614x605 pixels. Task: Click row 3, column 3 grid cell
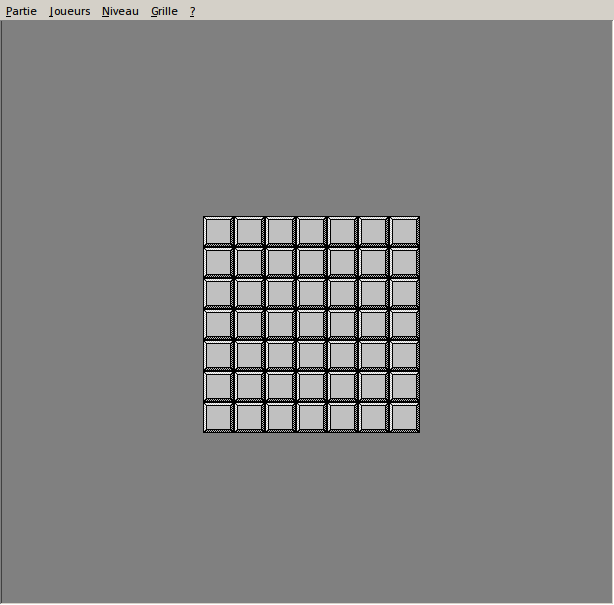(x=280, y=293)
